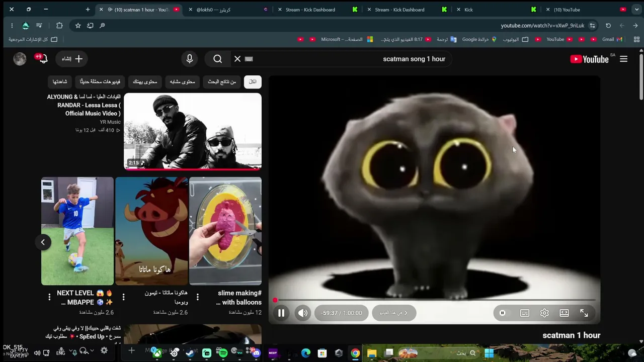Viewport: 644px width, 362px height.
Task: Open the on-screen keyboard in the search box
Action: (x=249, y=59)
